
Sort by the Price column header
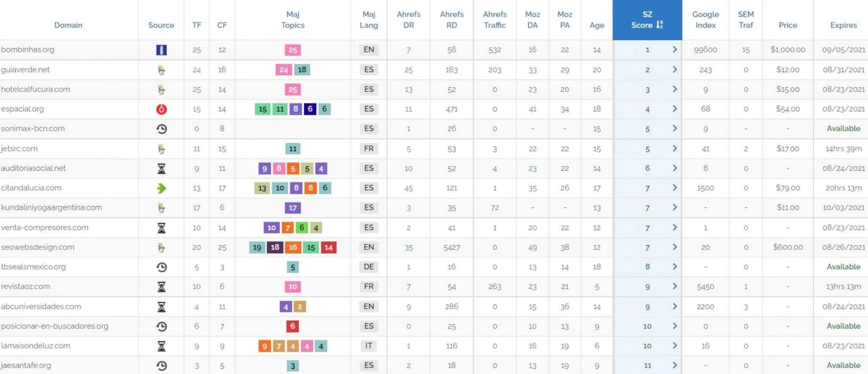(x=787, y=25)
